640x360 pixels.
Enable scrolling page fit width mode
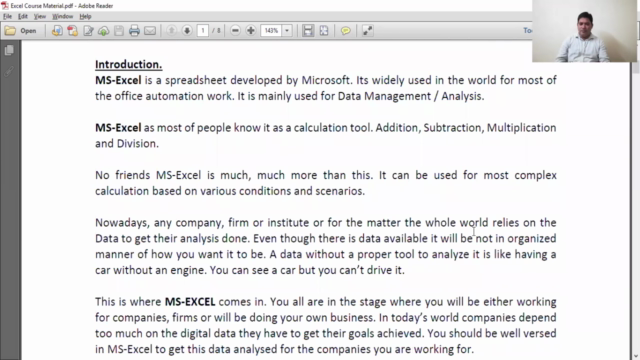click(308, 31)
